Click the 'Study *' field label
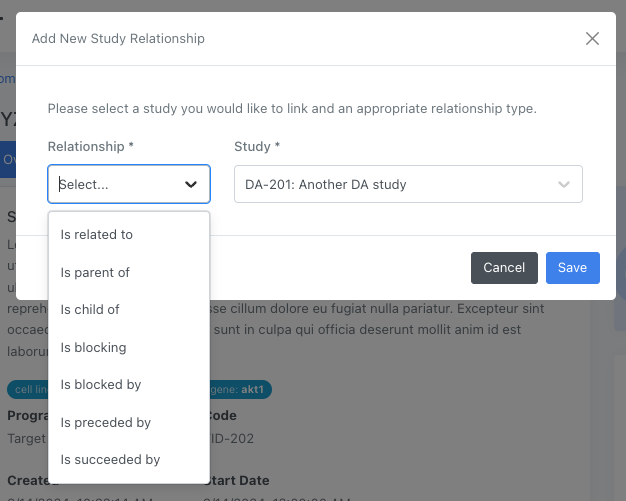The height and width of the screenshot is (501, 626). 257,146
